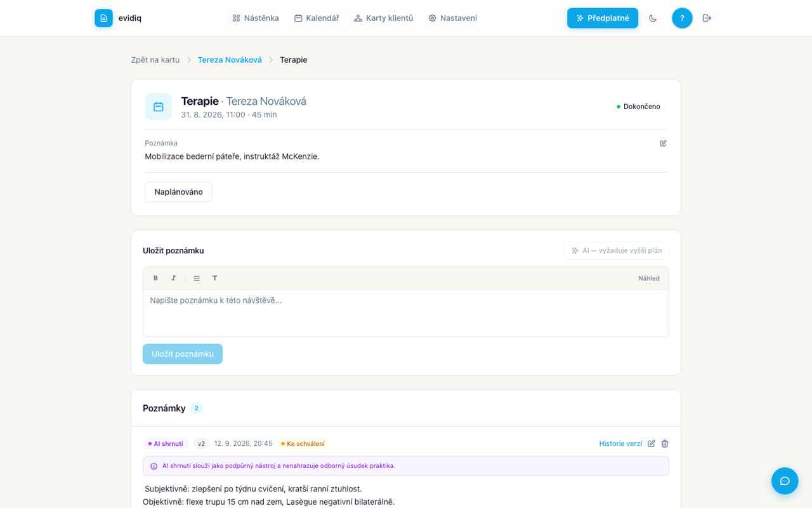Screen dimensions: 812x508
Task: Insert a list in the note editor
Action: (x=197, y=278)
